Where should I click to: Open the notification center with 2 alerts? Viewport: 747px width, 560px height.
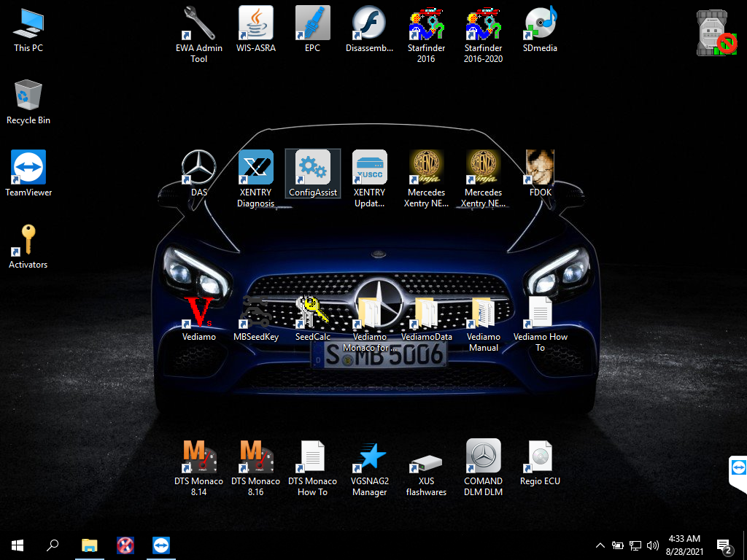(x=724, y=545)
